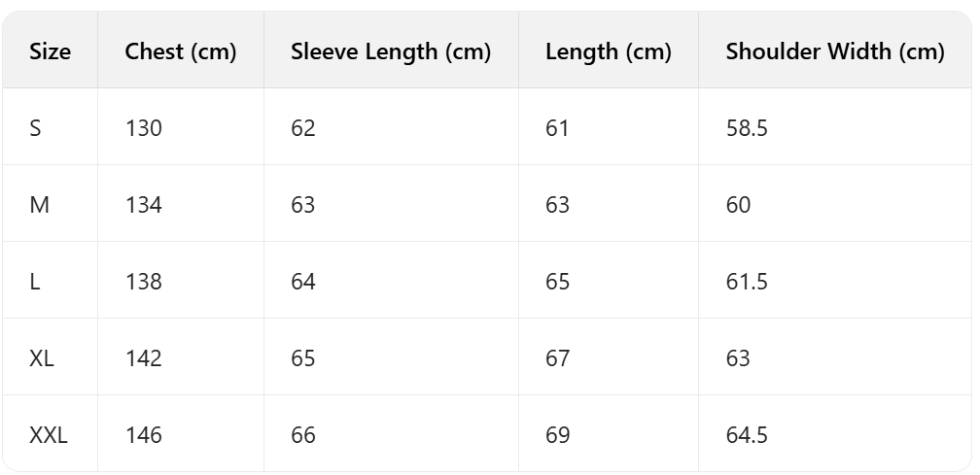Select chest value 134 for size M
Viewport: 980px width, 475px height.
pos(144,205)
